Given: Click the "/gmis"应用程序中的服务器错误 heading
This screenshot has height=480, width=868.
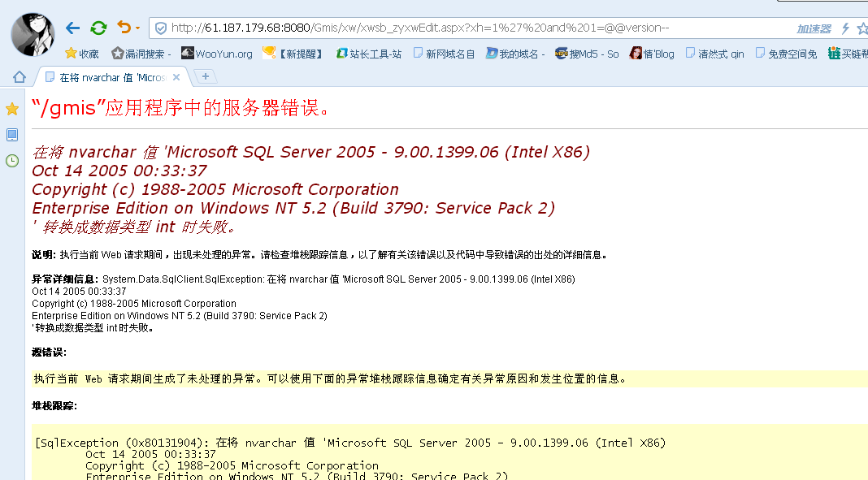Looking at the screenshot, I should [181, 107].
